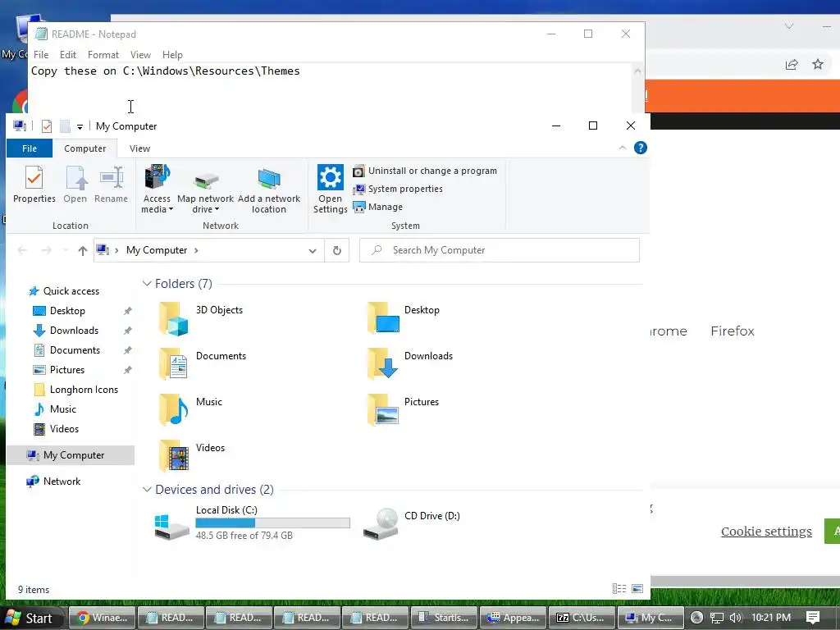The height and width of the screenshot is (630, 840).
Task: Switch to the 7-Zip C:\Us... taskbar button
Action: (x=581, y=618)
